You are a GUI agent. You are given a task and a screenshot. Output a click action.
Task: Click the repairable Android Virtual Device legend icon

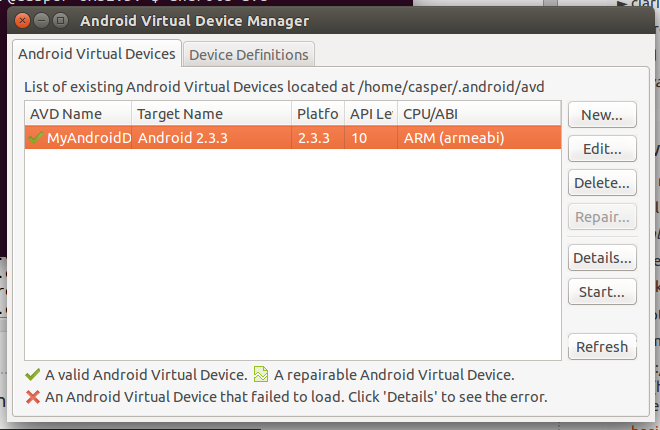click(261, 375)
